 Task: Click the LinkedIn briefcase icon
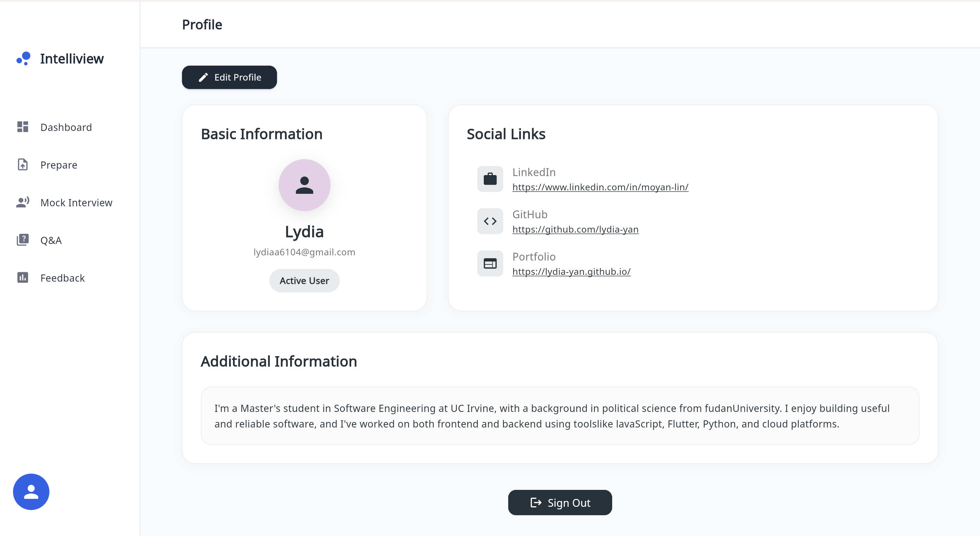point(490,179)
